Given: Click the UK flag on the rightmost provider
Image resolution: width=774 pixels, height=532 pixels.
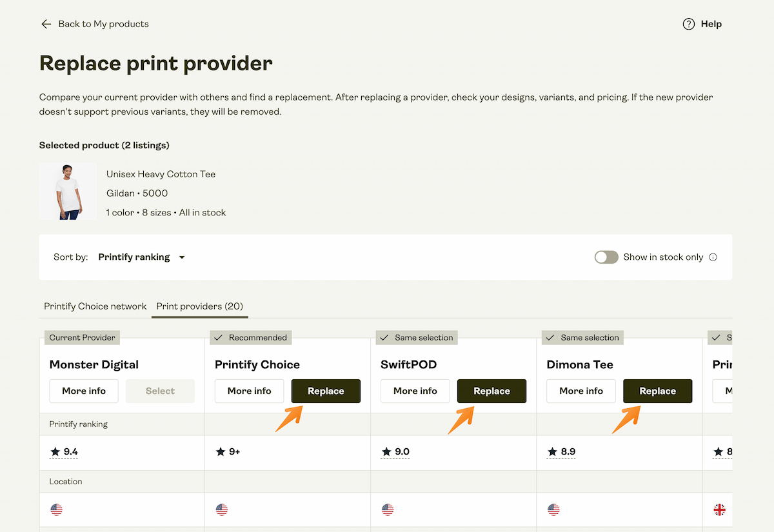Looking at the screenshot, I should click(720, 509).
